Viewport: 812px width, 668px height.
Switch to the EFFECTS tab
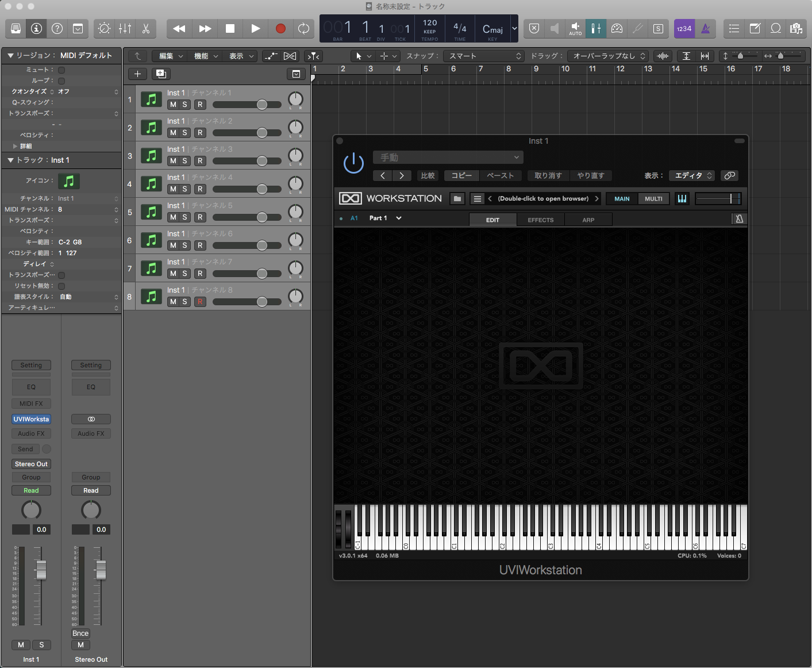[541, 220]
